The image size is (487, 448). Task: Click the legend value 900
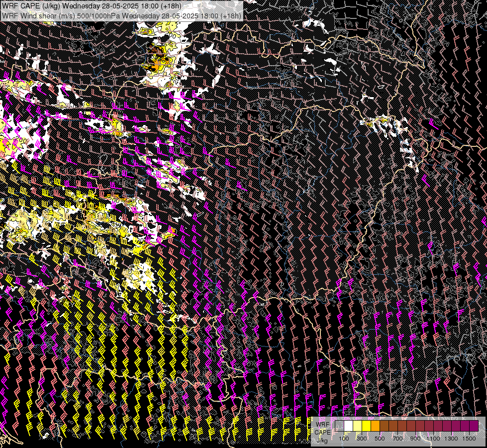click(415, 439)
